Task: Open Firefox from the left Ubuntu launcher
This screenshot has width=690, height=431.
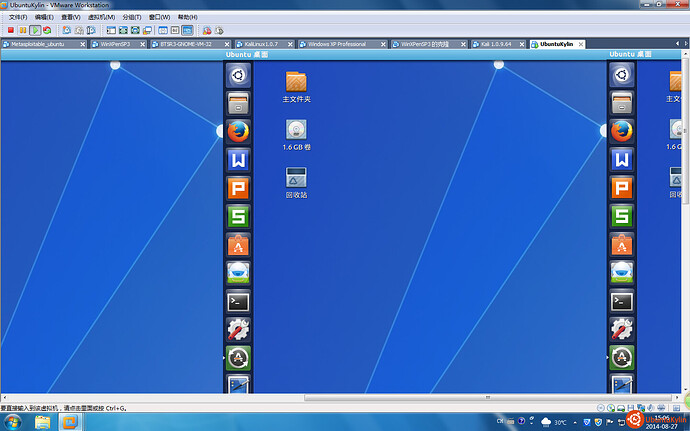Action: [238, 131]
